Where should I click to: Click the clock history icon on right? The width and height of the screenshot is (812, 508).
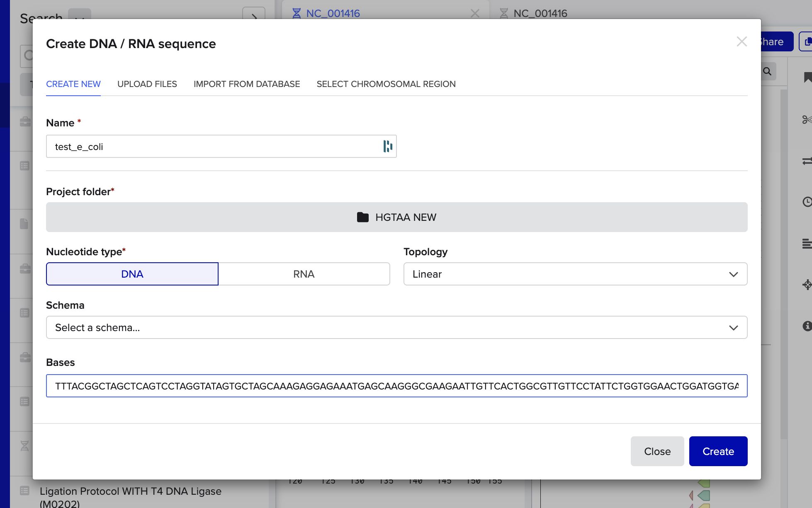[807, 202]
